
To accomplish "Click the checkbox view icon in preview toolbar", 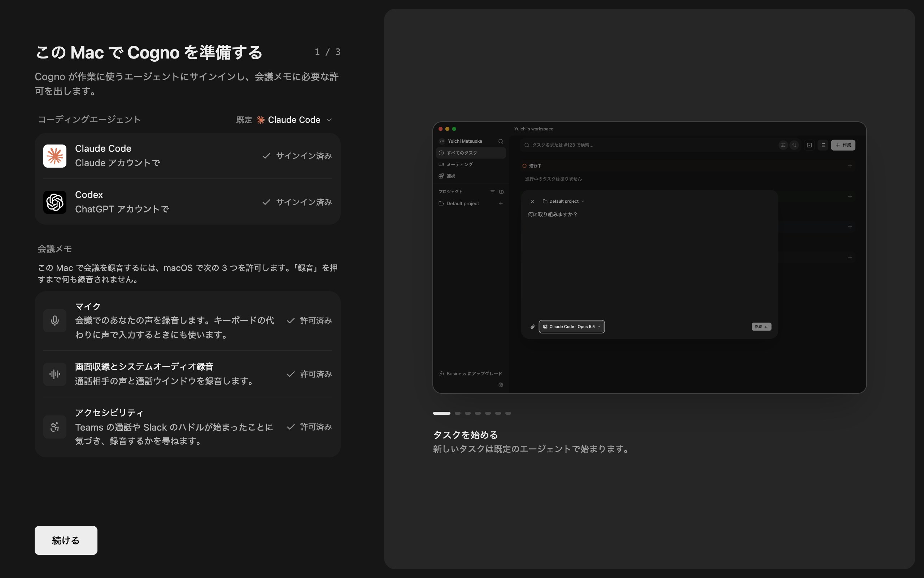I will [809, 145].
